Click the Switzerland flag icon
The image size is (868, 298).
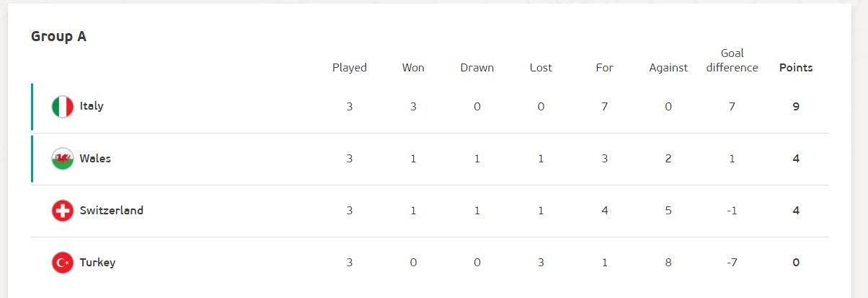pyautogui.click(x=63, y=211)
